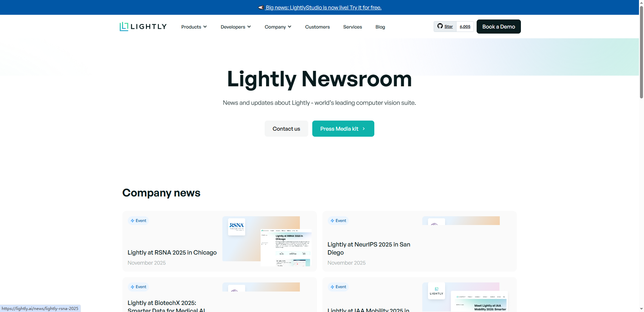Click the GitHub Star icon button
Image resolution: width=644 pixels, height=312 pixels.
pyautogui.click(x=445, y=27)
